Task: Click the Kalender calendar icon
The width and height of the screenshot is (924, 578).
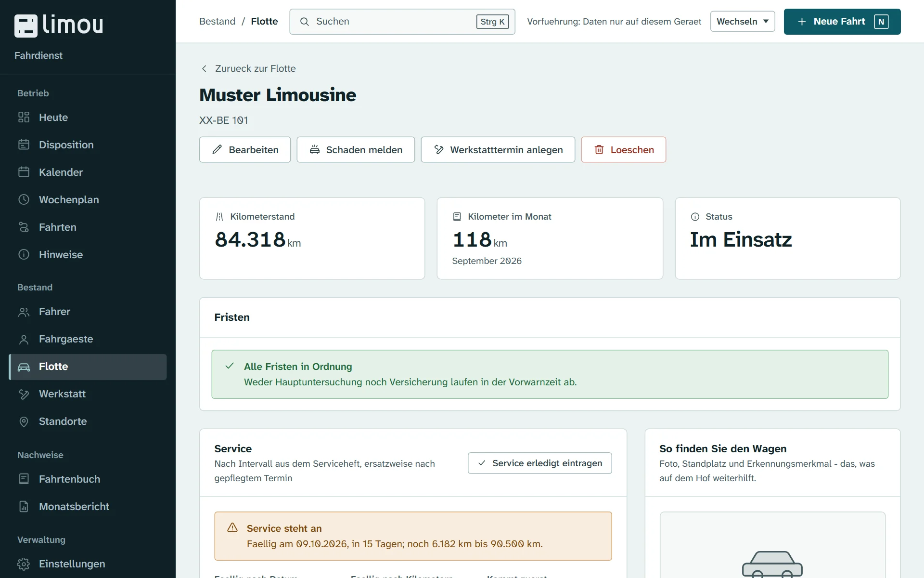Action: pyautogui.click(x=24, y=172)
